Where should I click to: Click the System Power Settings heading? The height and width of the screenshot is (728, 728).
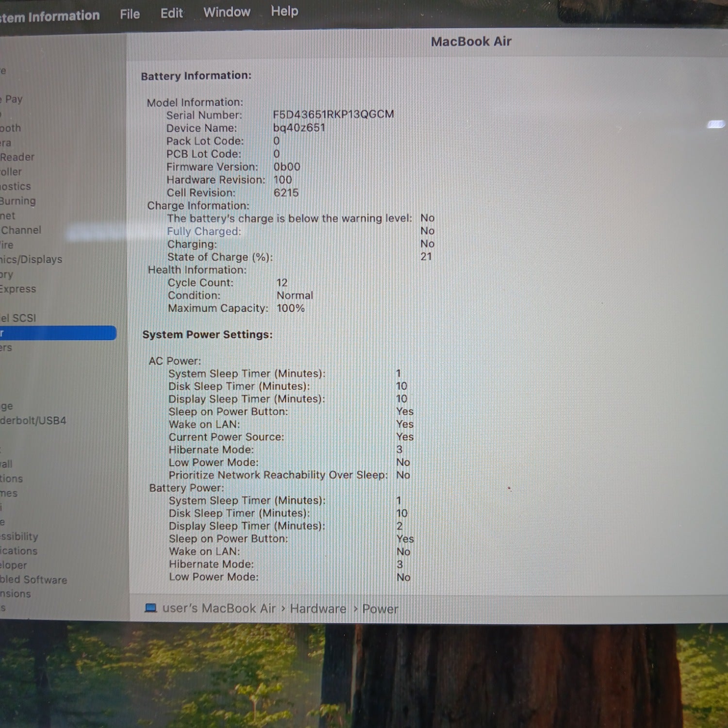coord(207,334)
